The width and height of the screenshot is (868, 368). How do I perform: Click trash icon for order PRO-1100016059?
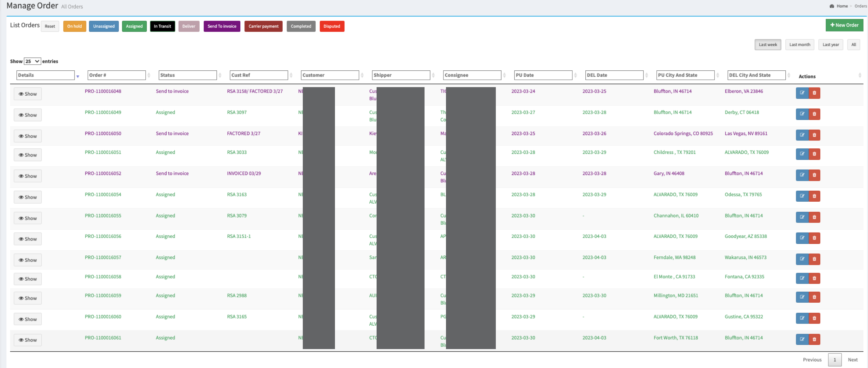click(814, 297)
